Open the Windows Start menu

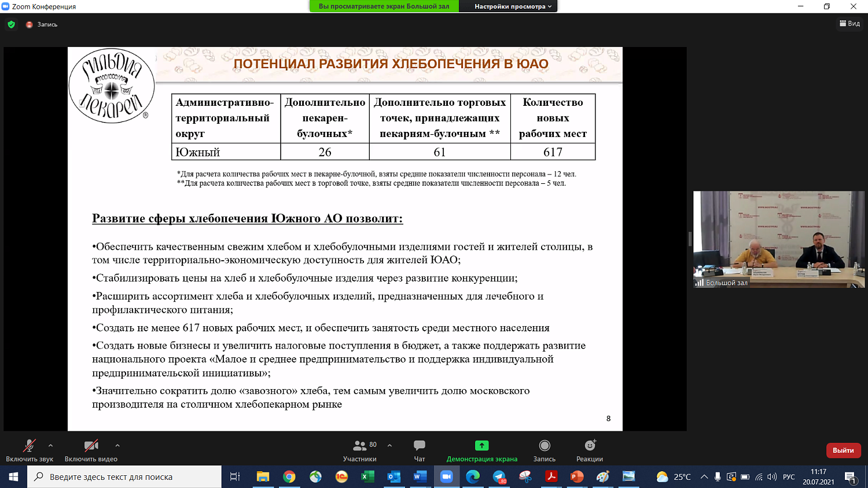[x=13, y=476]
